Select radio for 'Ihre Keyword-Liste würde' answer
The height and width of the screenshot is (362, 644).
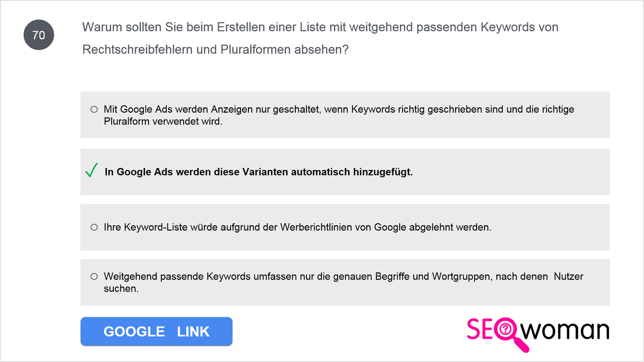point(94,227)
